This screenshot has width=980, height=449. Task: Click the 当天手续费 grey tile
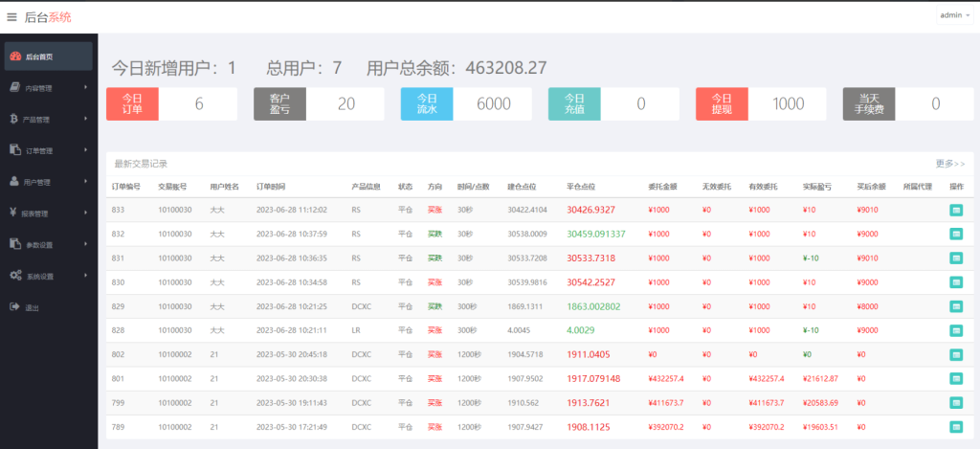tap(869, 103)
